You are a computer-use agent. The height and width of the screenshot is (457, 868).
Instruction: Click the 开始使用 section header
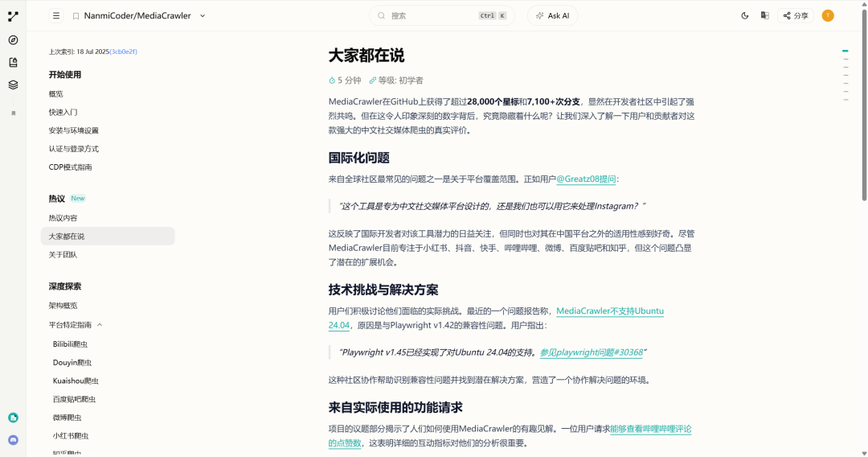65,74
